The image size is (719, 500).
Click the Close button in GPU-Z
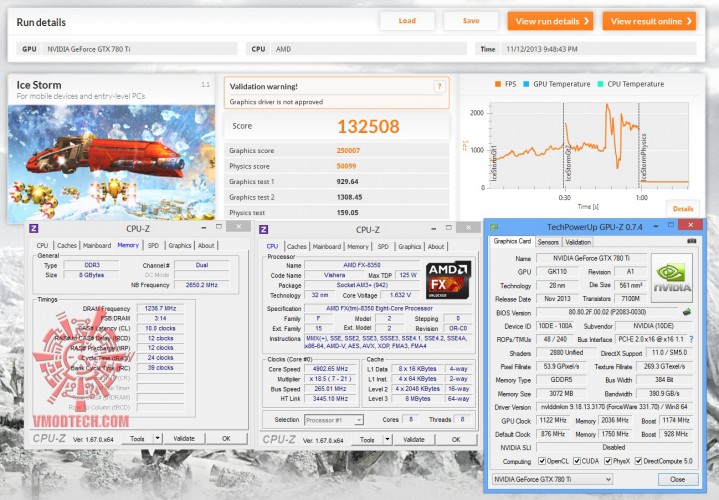(678, 479)
